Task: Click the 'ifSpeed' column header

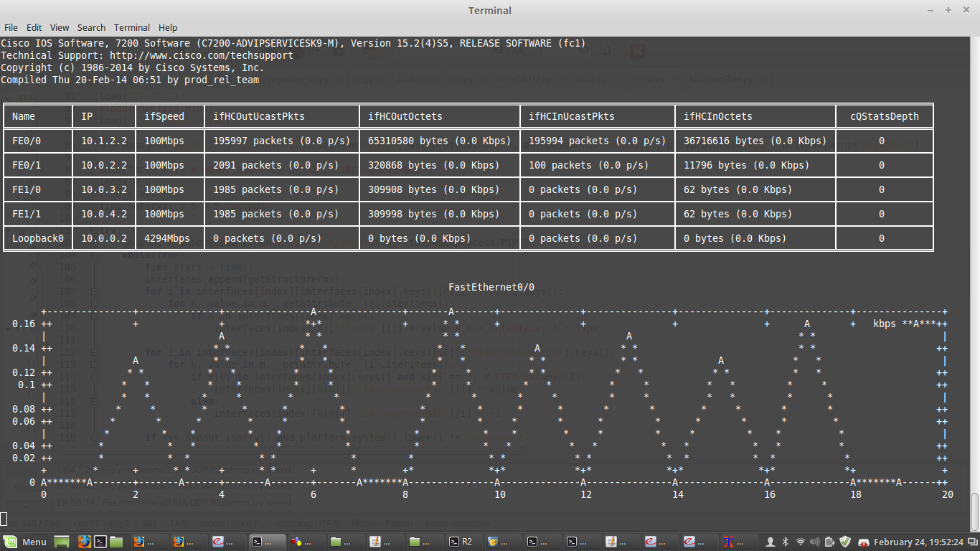Action: pos(164,116)
